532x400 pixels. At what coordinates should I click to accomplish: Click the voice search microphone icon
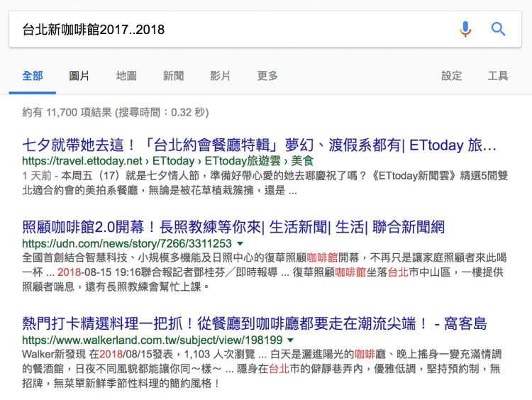pyautogui.click(x=465, y=29)
